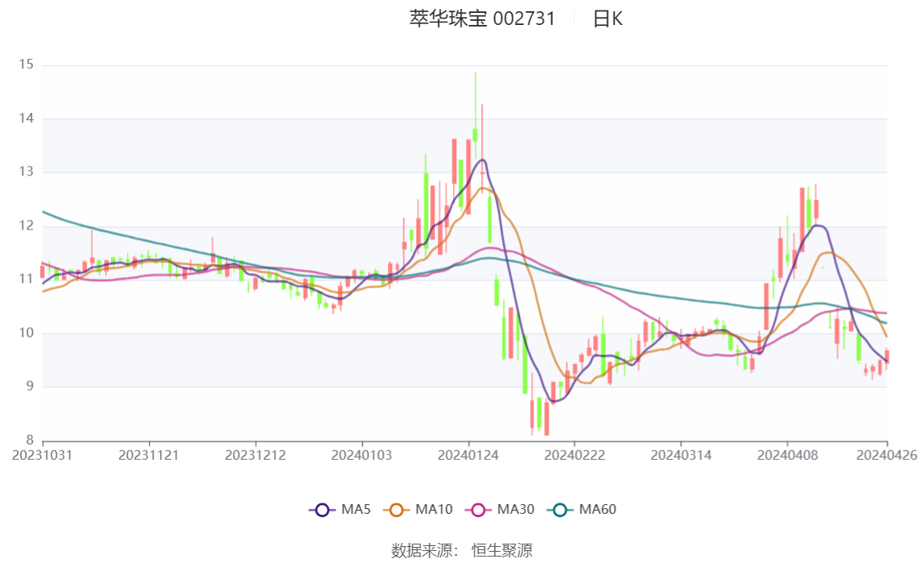
Task: Toggle the MA30 legend line
Action: click(x=500, y=509)
